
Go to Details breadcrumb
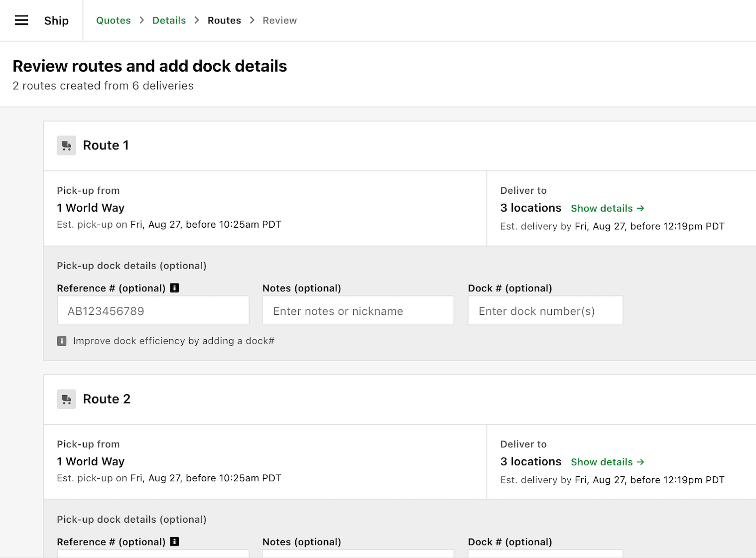click(169, 20)
